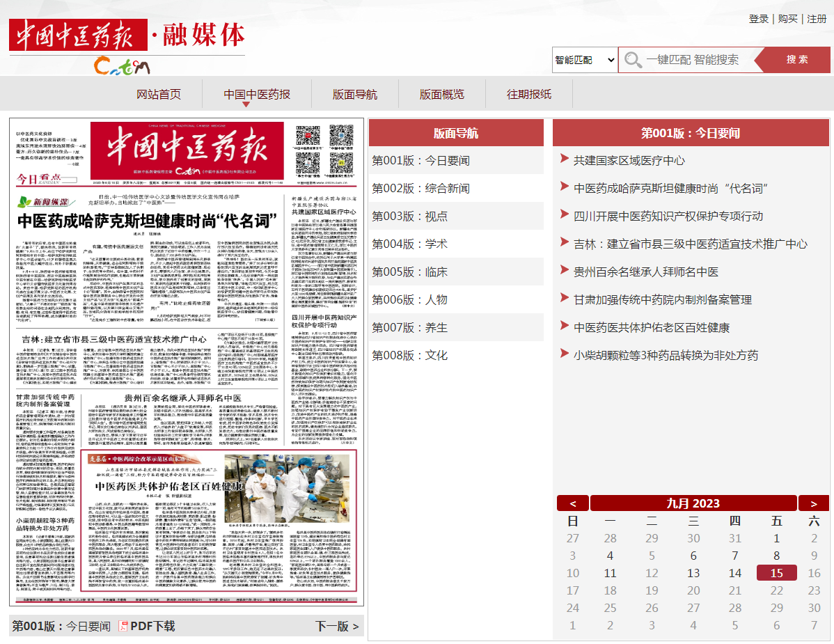The height and width of the screenshot is (644, 834).
Task: Click the 九月 2023 calendar header
Action: pyautogui.click(x=693, y=503)
